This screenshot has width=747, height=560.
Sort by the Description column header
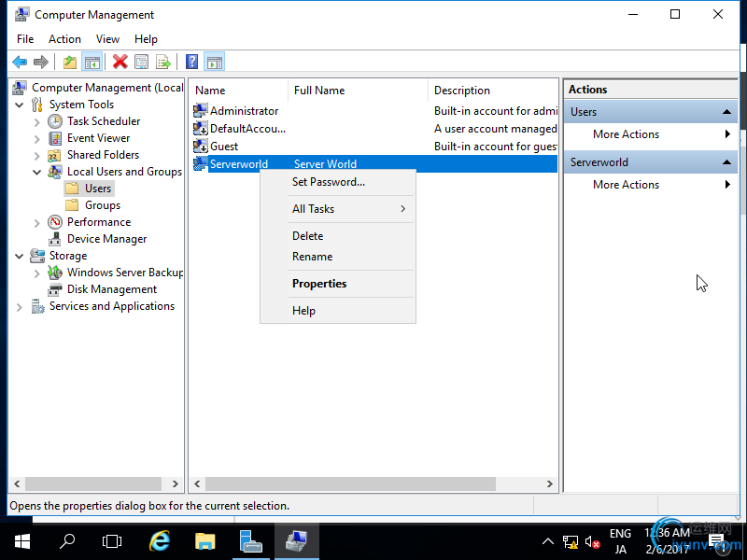(493, 91)
